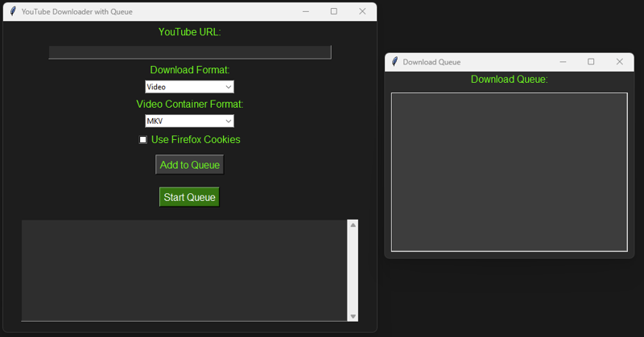Click the 'YouTube Downloader with Queue' title text

coord(76,12)
